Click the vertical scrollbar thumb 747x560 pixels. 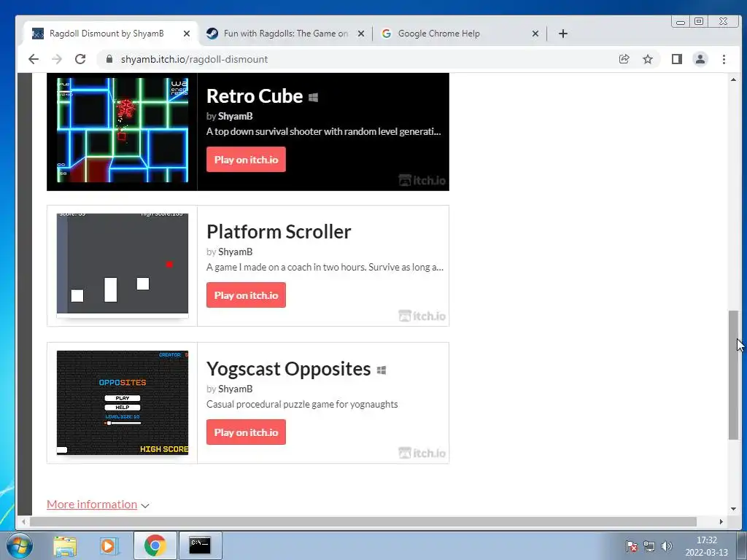tap(733, 375)
